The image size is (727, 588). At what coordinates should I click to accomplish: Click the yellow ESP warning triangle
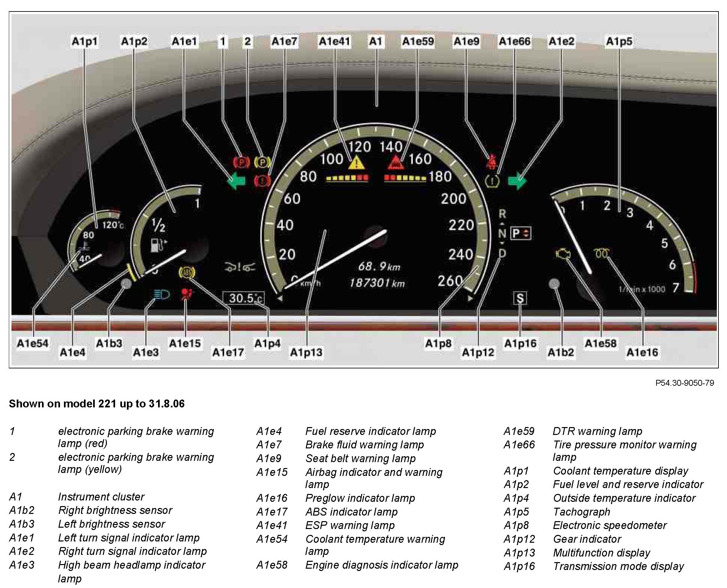click(x=357, y=163)
